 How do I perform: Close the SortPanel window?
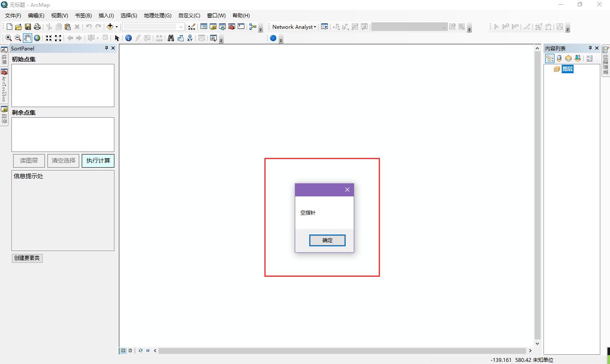coord(113,48)
